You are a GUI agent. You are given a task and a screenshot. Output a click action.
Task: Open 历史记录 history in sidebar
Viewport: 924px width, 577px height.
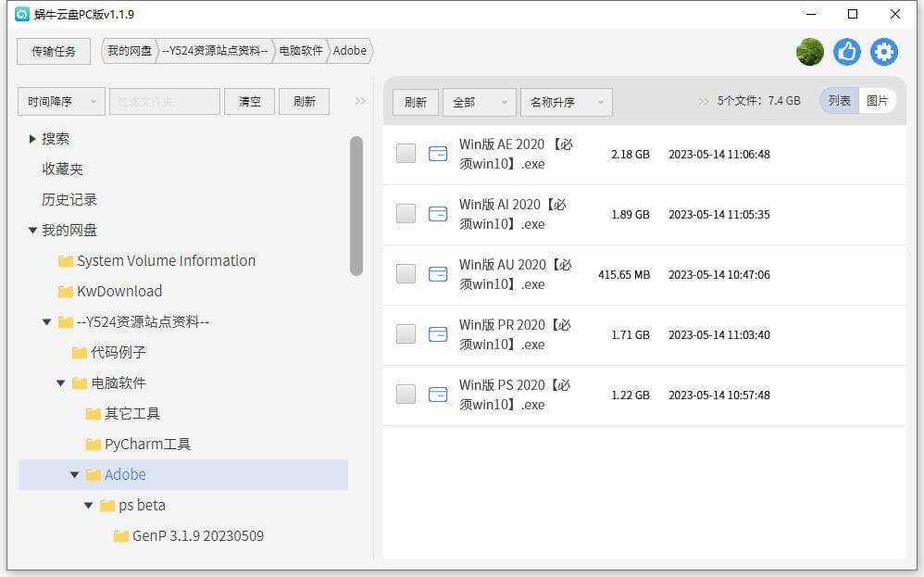(69, 200)
